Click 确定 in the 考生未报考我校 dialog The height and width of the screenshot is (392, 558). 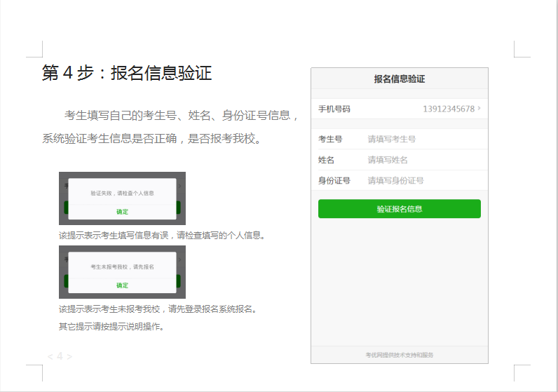[x=122, y=285]
